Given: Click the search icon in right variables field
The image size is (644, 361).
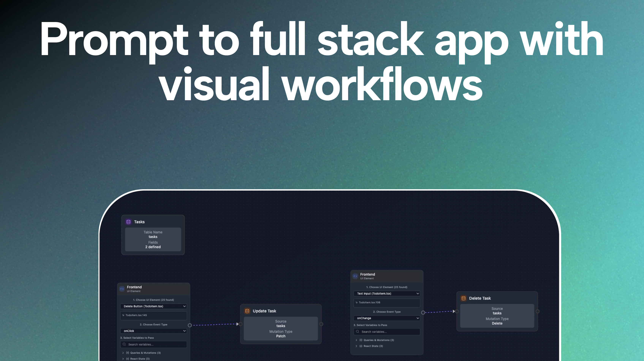Looking at the screenshot, I should pos(358,332).
